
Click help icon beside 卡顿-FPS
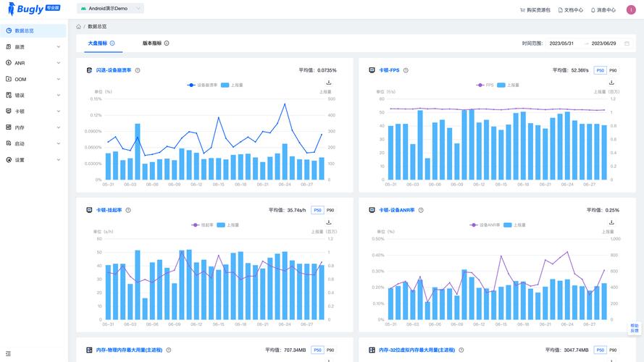tap(406, 70)
